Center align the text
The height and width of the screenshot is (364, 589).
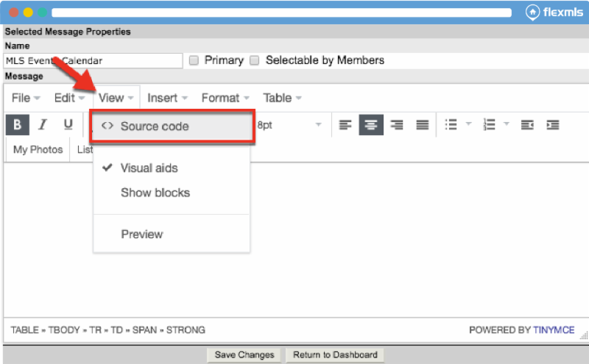371,125
